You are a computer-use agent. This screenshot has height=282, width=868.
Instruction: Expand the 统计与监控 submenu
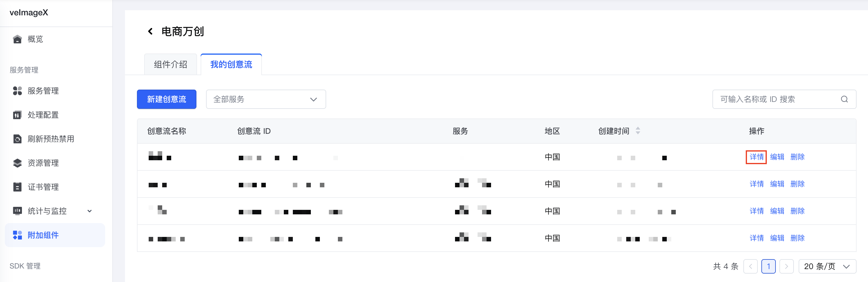point(90,211)
